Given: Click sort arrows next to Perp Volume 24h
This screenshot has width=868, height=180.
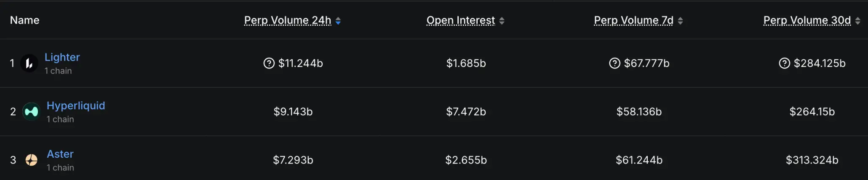Looking at the screenshot, I should [338, 21].
